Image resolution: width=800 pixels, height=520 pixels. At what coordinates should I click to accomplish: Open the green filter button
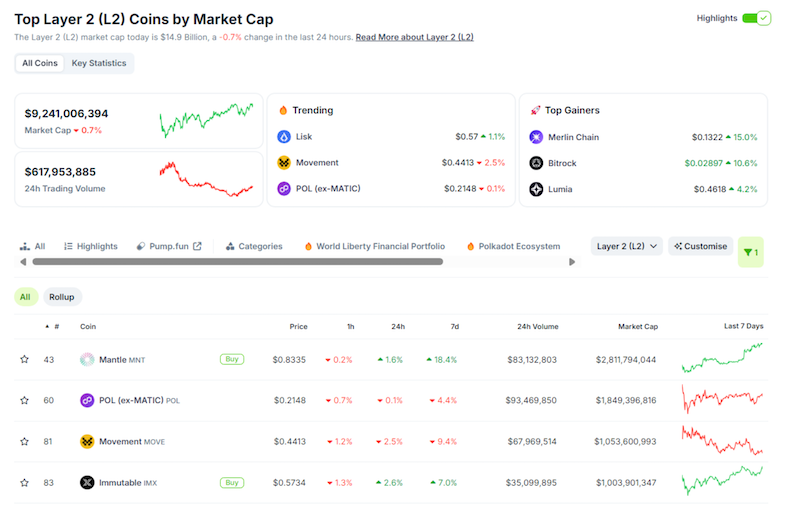click(x=751, y=252)
